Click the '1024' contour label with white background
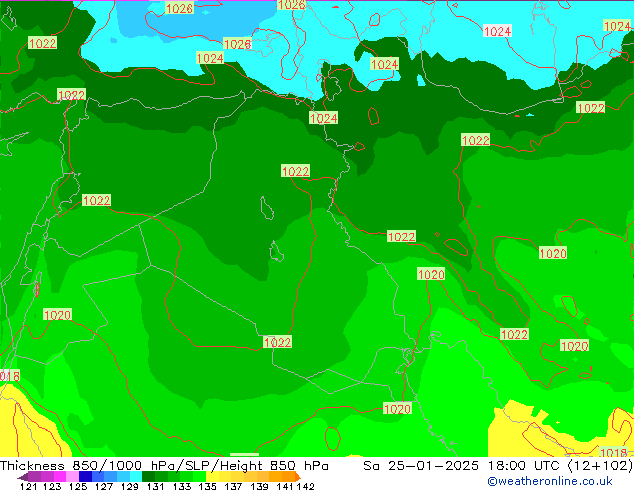Screen dimensions: 634x490 [497, 31]
